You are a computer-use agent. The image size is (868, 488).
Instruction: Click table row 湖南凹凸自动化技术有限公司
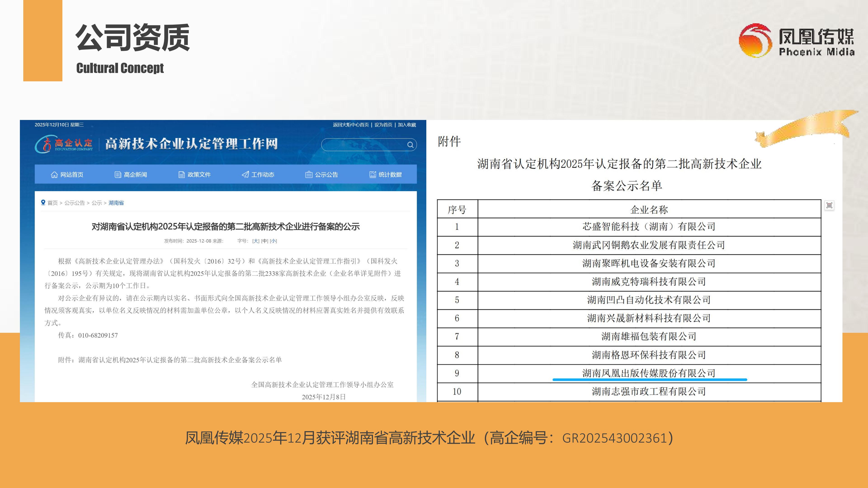coord(629,300)
